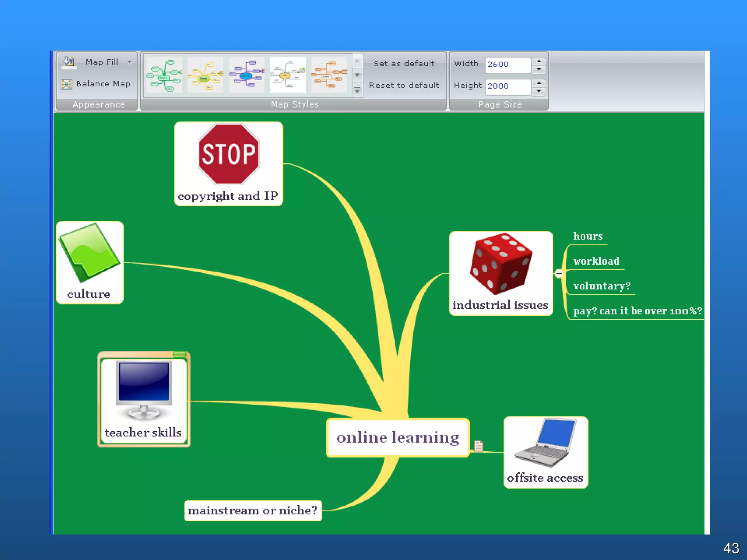Open the Map Fill dropdown arrow
This screenshot has height=560, width=747.
point(129,62)
